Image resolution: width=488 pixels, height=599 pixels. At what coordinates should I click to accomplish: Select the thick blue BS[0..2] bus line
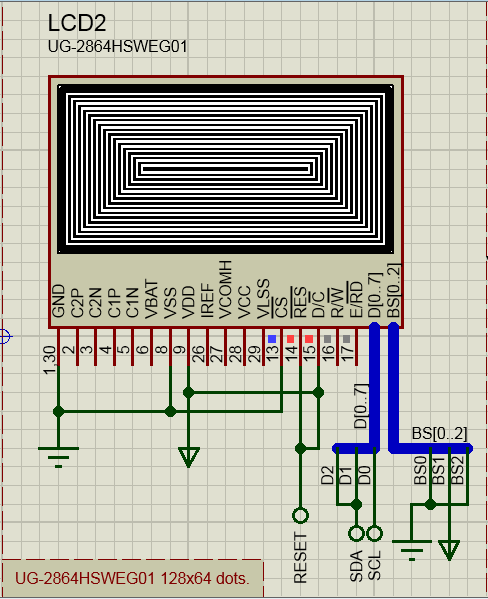[x=394, y=386]
